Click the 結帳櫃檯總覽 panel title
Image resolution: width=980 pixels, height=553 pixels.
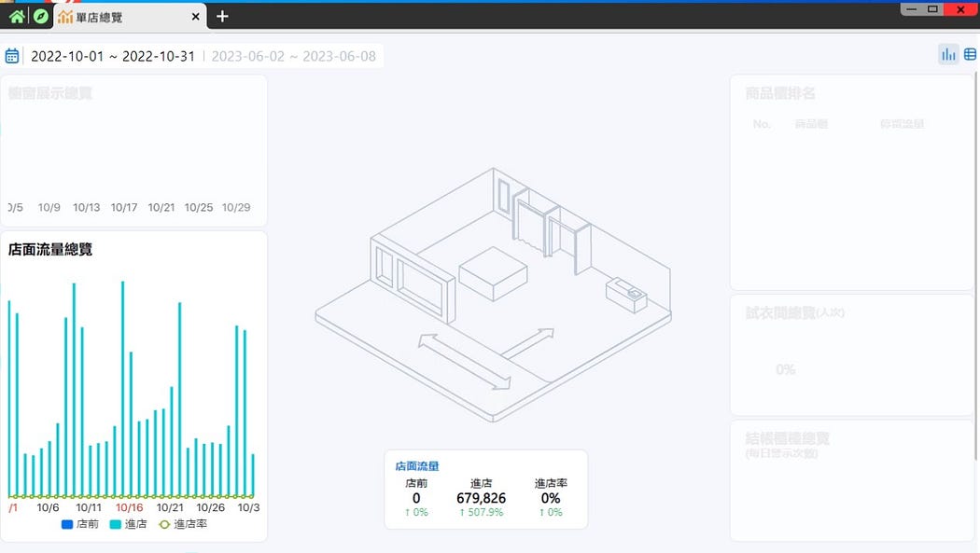(787, 439)
